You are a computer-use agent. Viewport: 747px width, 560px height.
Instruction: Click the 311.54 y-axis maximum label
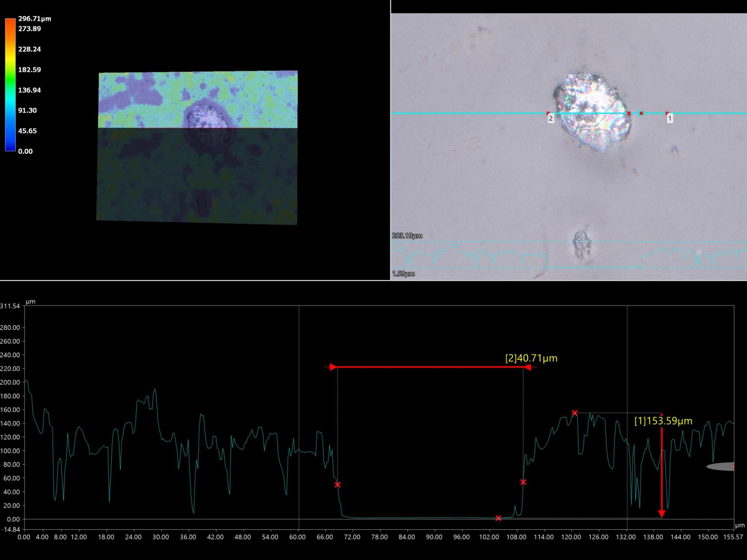pos(10,306)
